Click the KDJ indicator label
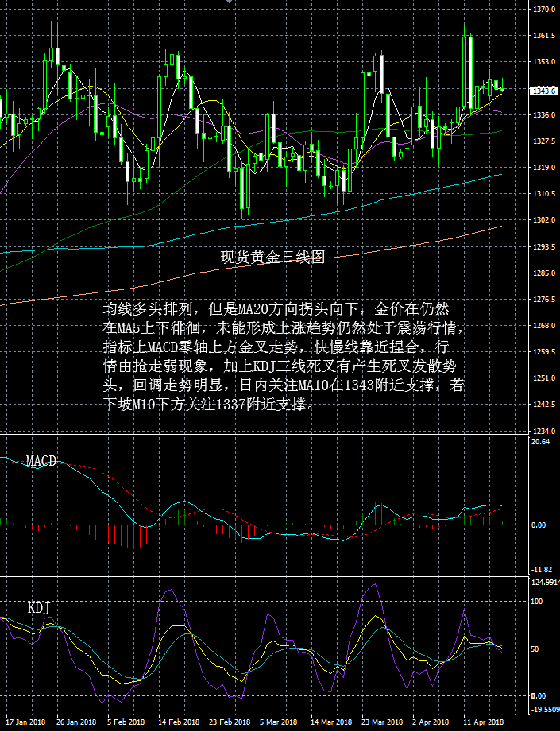560x732 pixels. [x=38, y=608]
